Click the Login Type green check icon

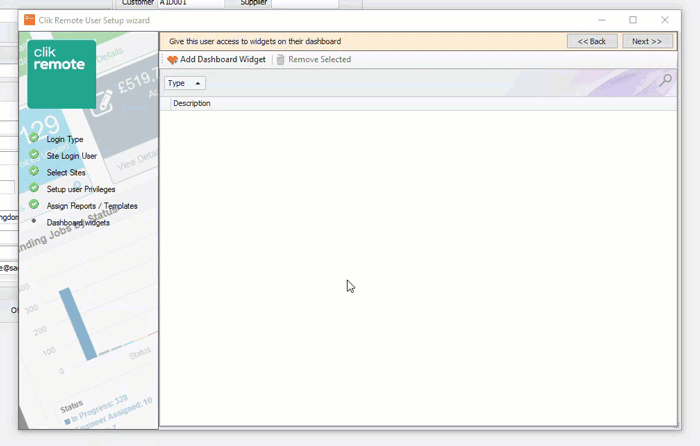[x=34, y=138]
